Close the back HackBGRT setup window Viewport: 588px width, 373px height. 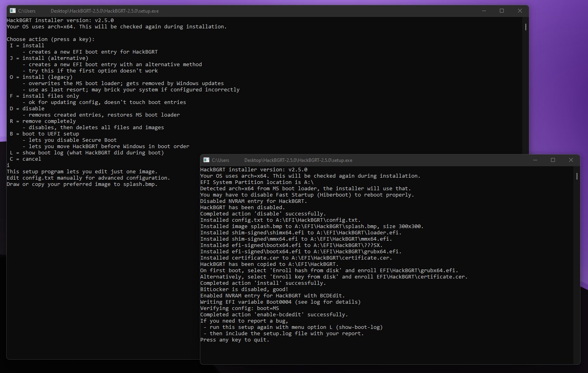520,11
